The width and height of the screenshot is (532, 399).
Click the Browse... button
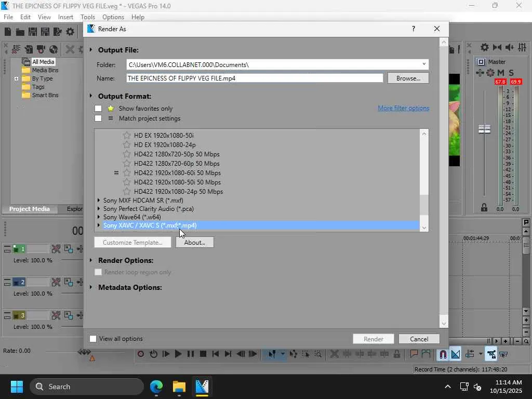point(408,78)
